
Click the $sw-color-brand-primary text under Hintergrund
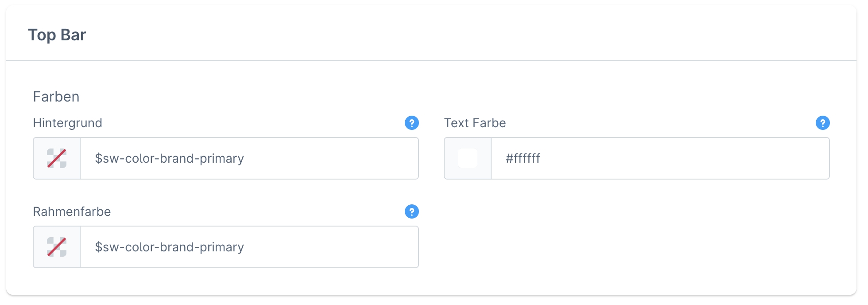(x=170, y=158)
